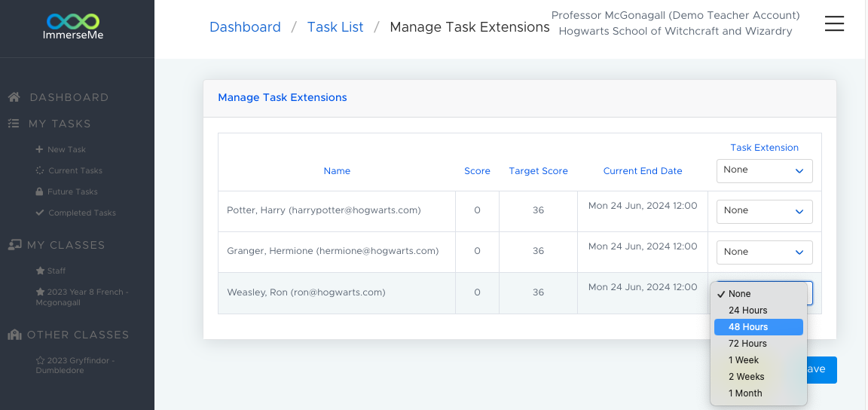Select 2 Weeks extension option
The image size is (868, 410).
point(759,377)
